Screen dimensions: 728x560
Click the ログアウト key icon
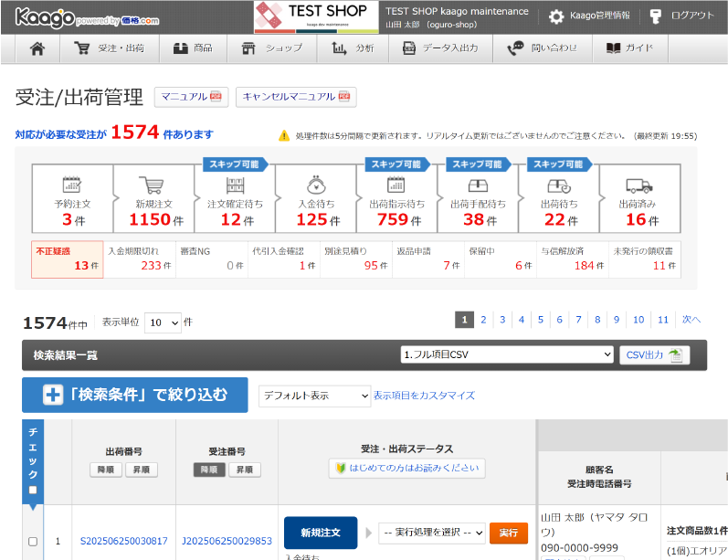click(655, 16)
